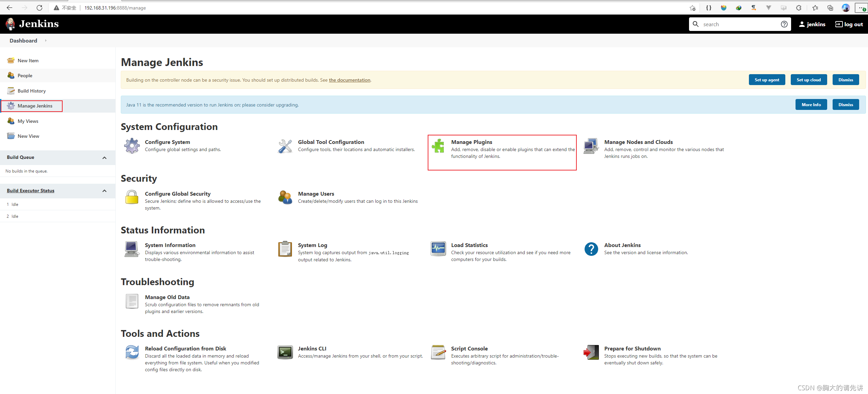Choose New View in the sidebar
Screen dimensions: 868x394
click(x=28, y=136)
